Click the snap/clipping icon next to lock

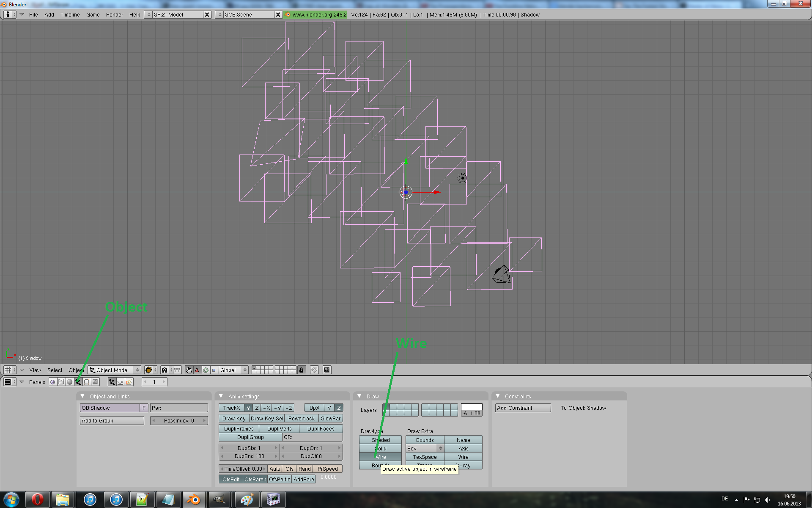point(314,370)
